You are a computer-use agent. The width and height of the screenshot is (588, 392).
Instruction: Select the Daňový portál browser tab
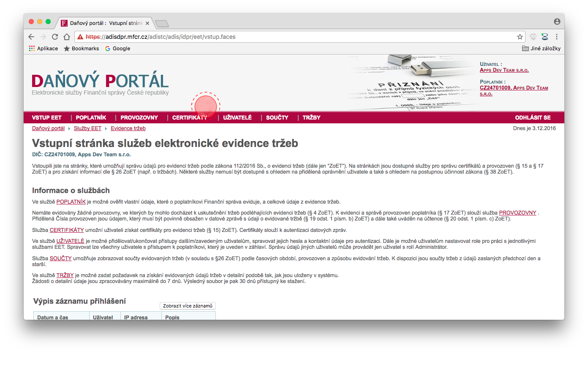(x=105, y=23)
